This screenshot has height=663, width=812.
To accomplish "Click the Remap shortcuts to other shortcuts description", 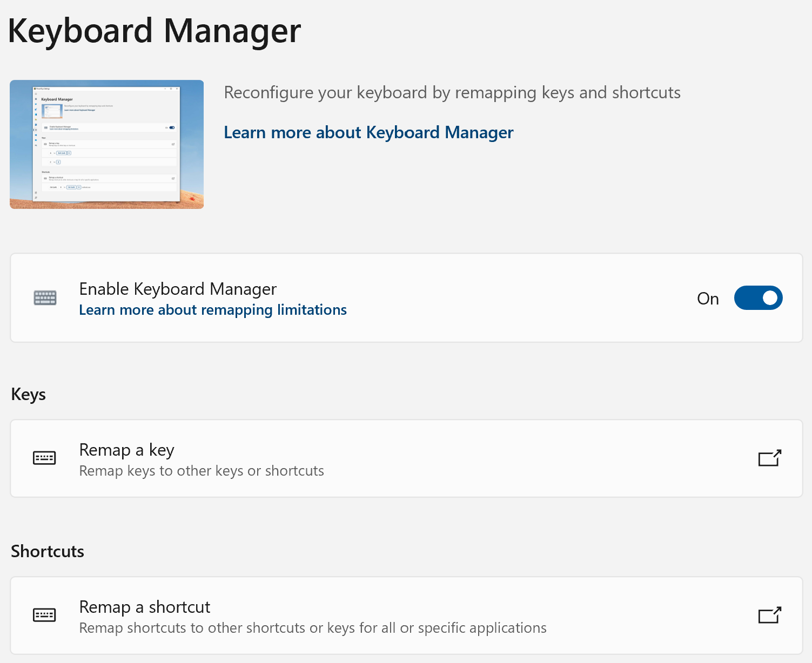I will point(313,628).
